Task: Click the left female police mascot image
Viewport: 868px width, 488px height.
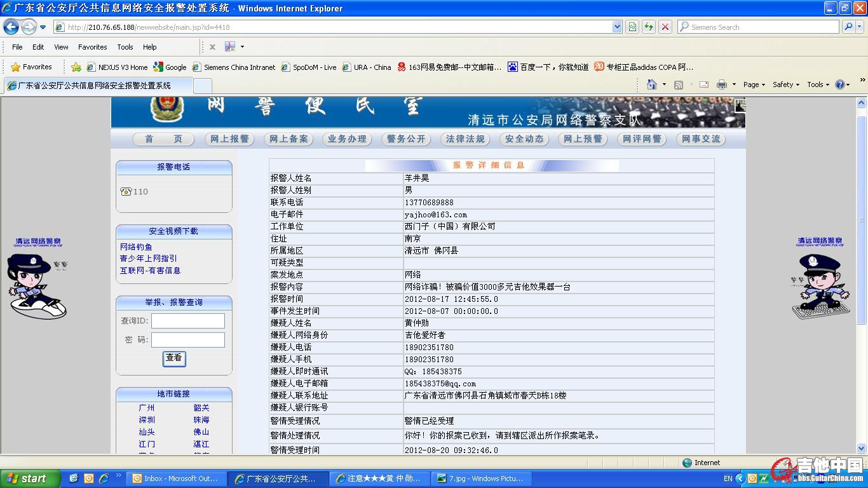Action: point(37,287)
